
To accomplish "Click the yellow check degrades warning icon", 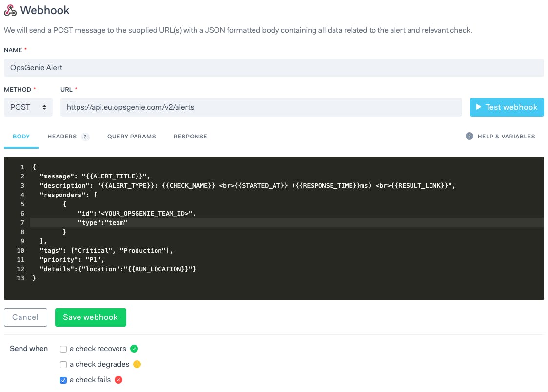I will 137,364.
